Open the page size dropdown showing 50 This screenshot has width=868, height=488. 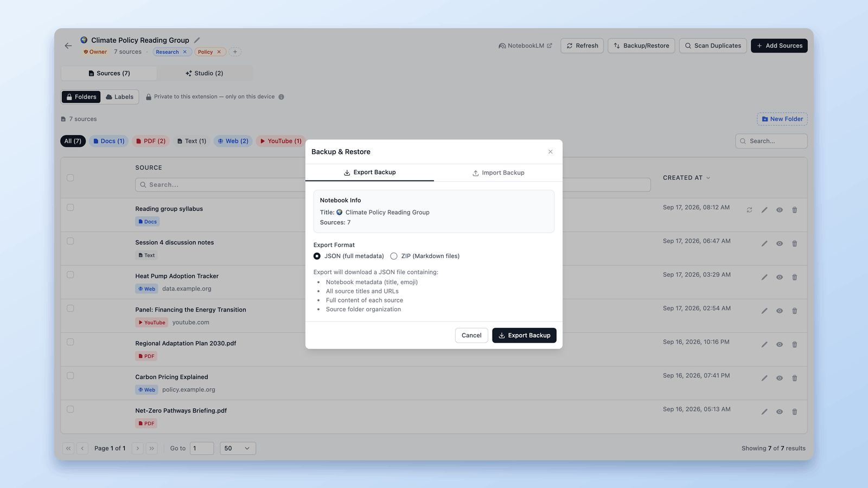coord(238,448)
